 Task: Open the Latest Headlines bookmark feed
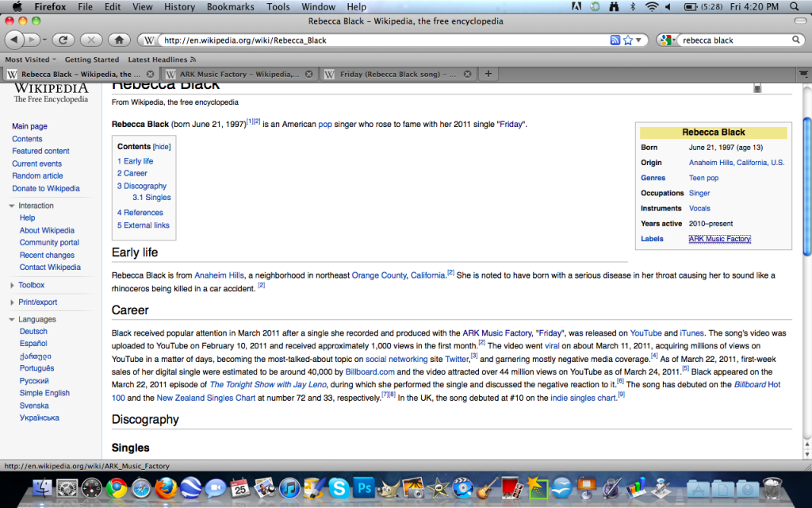coord(162,60)
